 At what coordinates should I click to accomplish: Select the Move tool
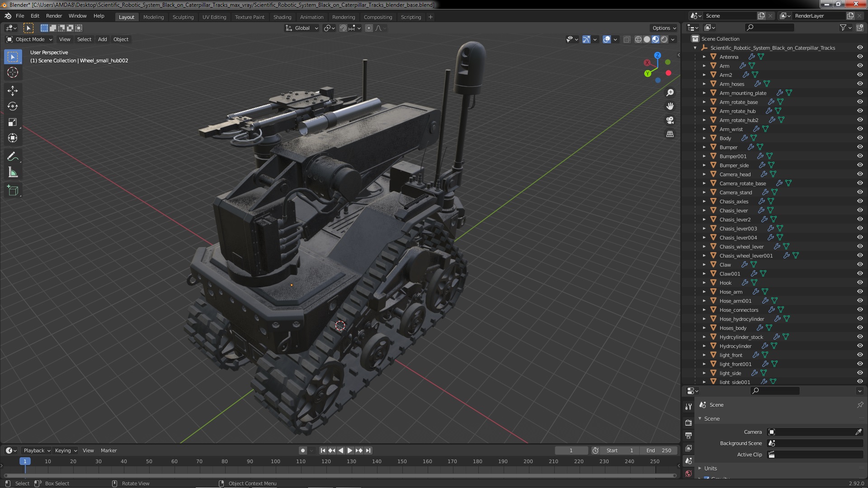13,91
